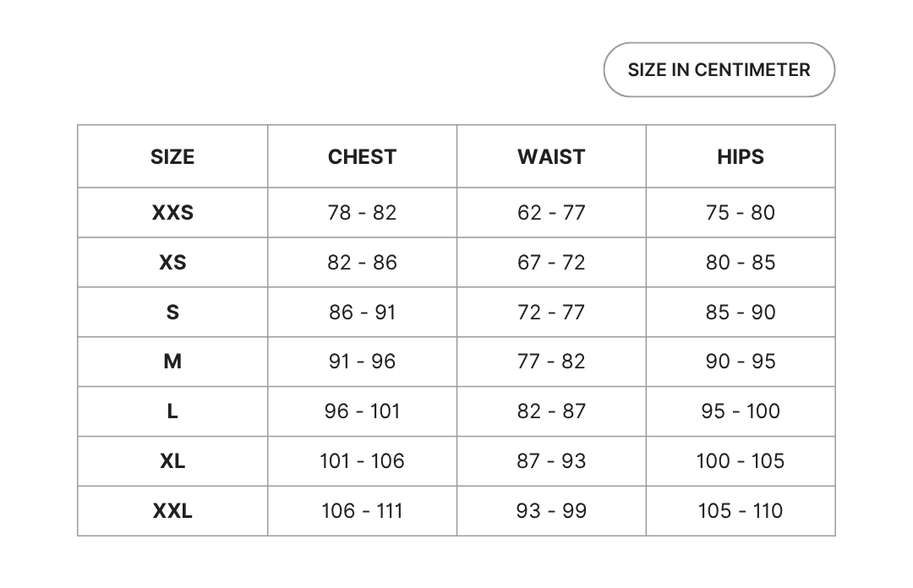Choose the XS size label
Image resolution: width=913 pixels, height=588 pixels.
(172, 263)
